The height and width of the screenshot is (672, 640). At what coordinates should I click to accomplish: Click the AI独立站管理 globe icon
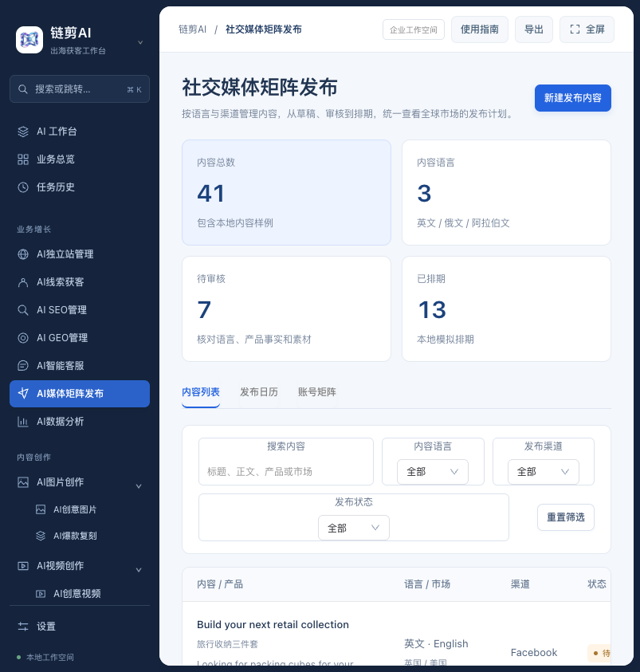[x=23, y=254]
